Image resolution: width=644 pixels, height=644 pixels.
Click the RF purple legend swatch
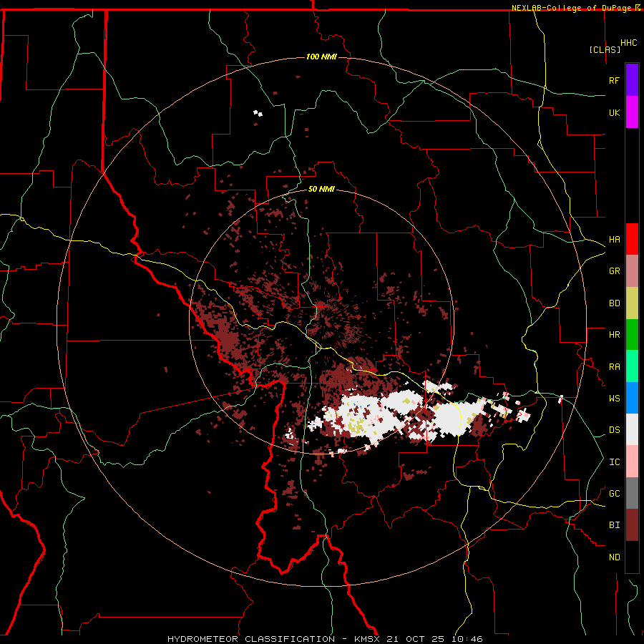coord(632,80)
